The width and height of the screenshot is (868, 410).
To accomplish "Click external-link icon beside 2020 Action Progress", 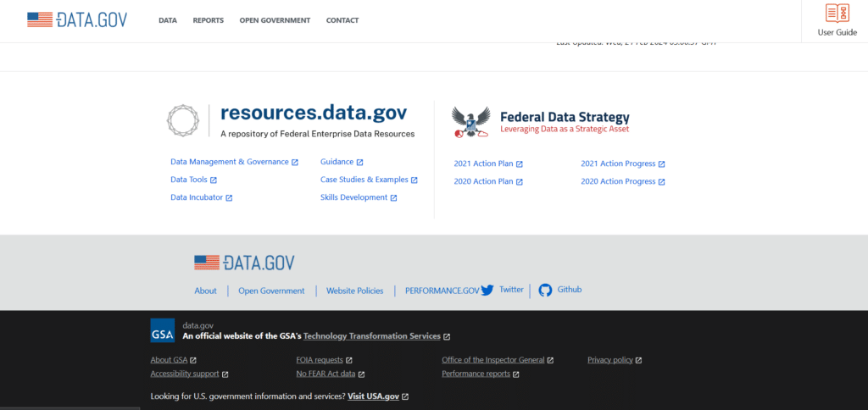I will click(661, 182).
